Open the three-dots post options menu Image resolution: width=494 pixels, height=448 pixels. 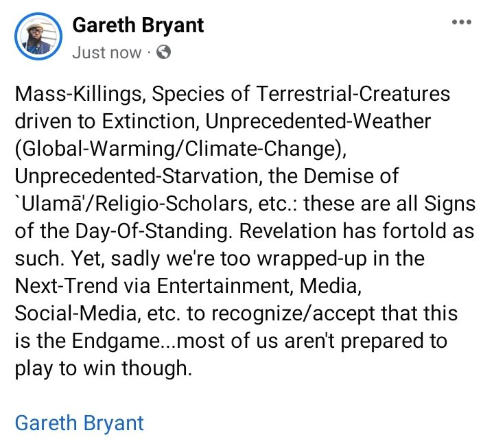point(461,22)
